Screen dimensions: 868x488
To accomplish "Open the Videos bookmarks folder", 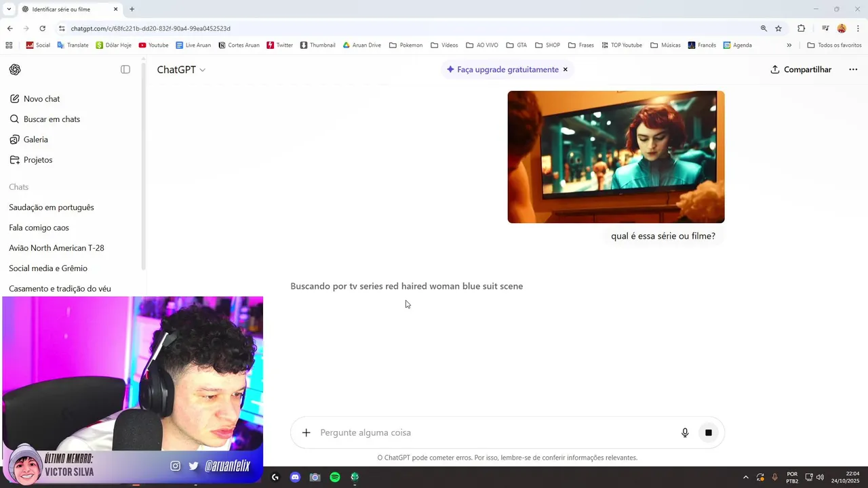I will coord(444,45).
